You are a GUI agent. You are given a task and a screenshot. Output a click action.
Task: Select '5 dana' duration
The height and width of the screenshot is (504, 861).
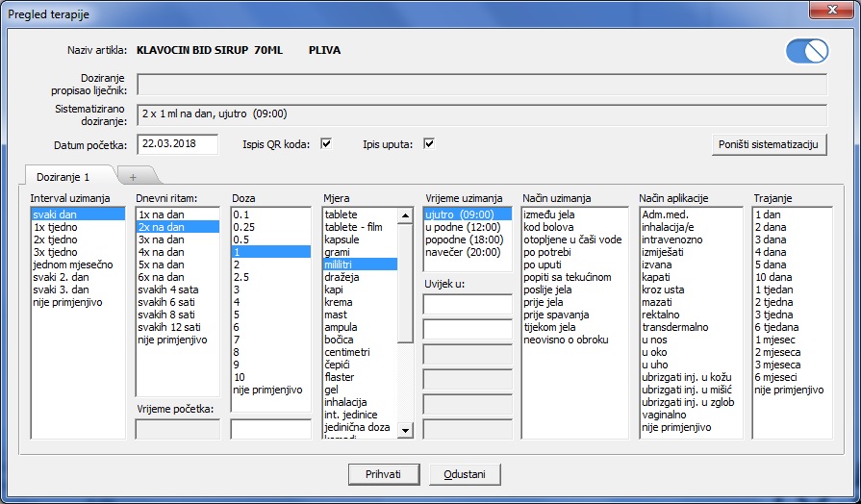(x=792, y=265)
